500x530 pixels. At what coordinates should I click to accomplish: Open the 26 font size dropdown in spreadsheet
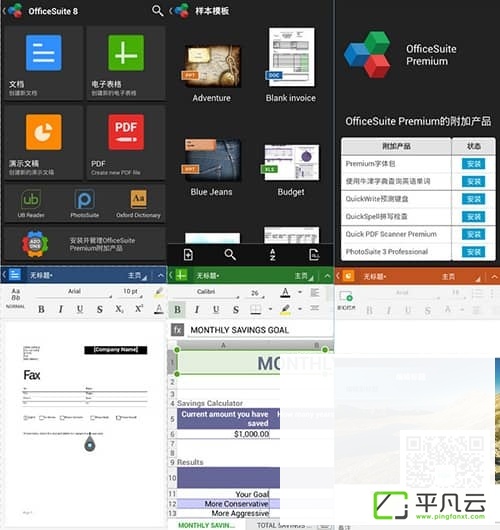pyautogui.click(x=255, y=293)
